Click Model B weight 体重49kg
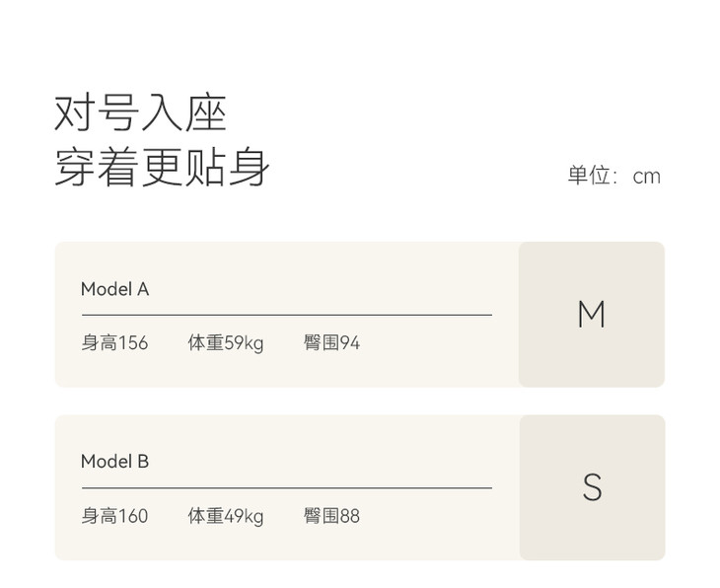 click(x=226, y=516)
